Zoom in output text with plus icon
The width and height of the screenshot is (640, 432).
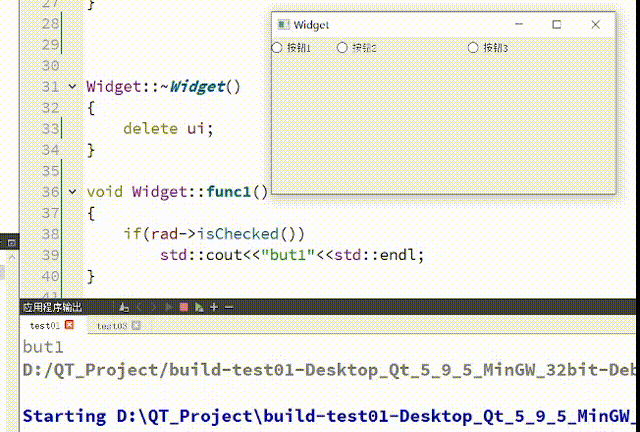point(214,307)
